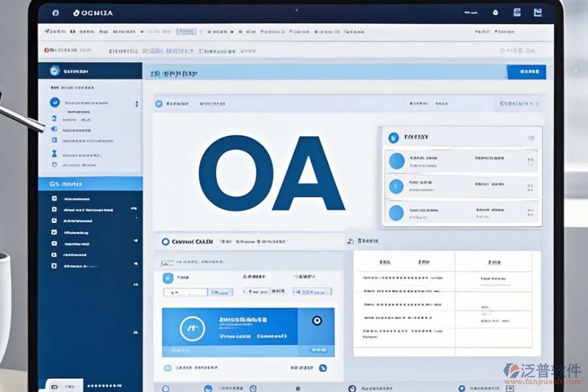Click the circular logo icon in the floating panel header
Screen dimensions: 588x392
(x=393, y=137)
